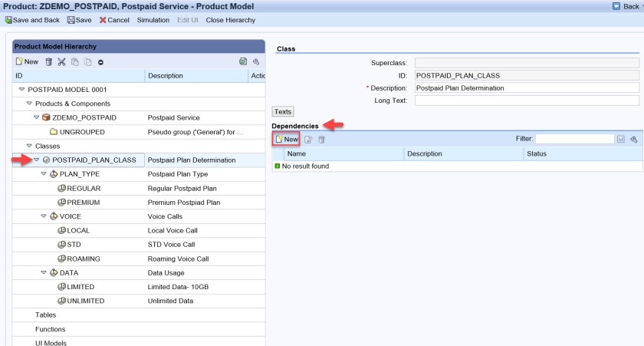Select the Tables tree node
Viewport: 644px width, 346px height.
(45, 315)
